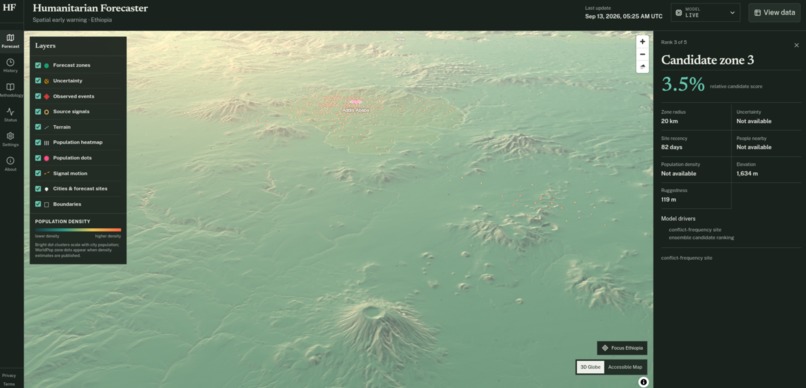Viewport: 806px width, 388px height.
Task: Click the 119 m ruggedness value
Action: coord(668,199)
